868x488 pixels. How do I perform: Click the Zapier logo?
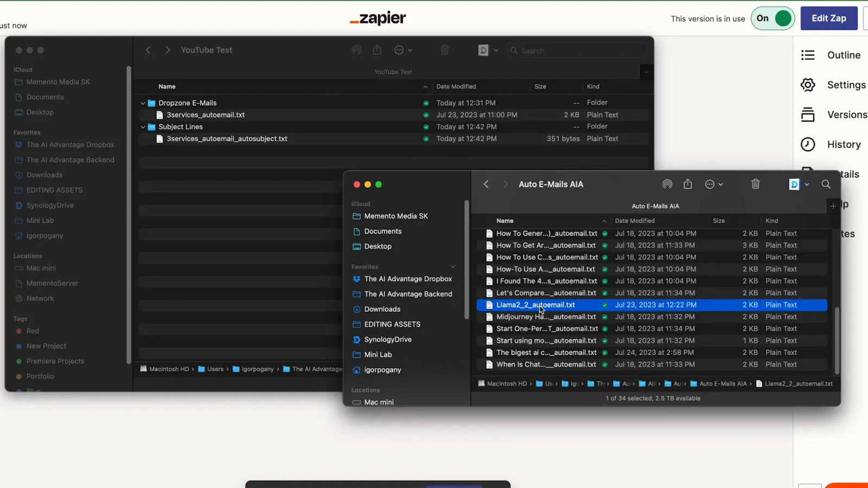[378, 18]
